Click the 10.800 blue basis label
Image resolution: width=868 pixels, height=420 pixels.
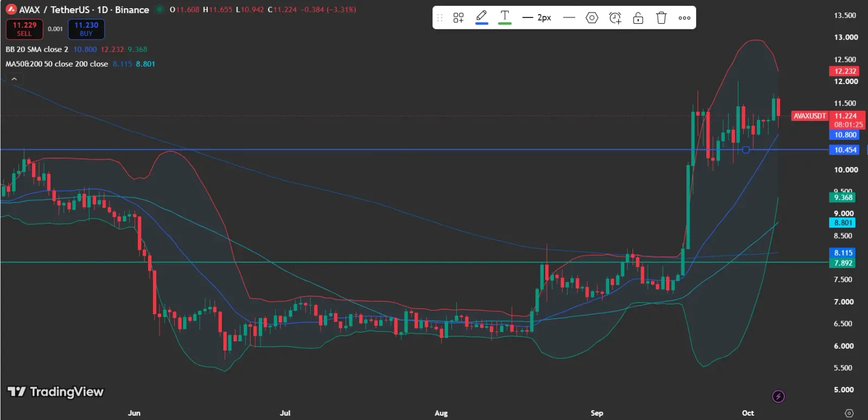point(845,135)
